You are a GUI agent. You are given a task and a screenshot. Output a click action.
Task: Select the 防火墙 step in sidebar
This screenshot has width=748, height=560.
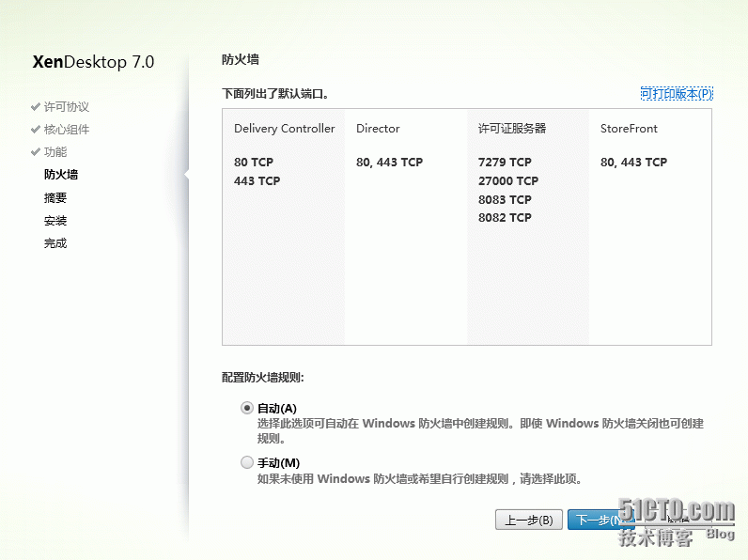pos(60,175)
